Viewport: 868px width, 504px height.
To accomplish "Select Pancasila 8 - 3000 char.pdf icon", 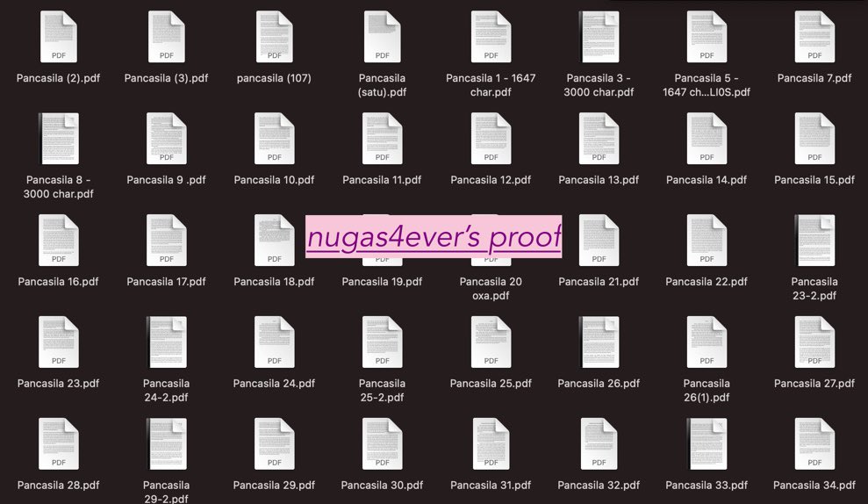I will click(58, 139).
